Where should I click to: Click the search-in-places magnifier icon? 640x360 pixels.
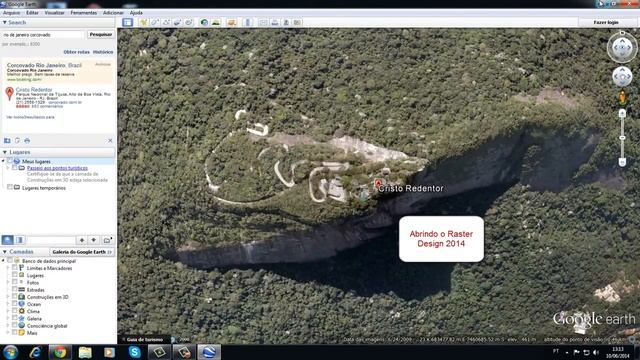(7, 240)
